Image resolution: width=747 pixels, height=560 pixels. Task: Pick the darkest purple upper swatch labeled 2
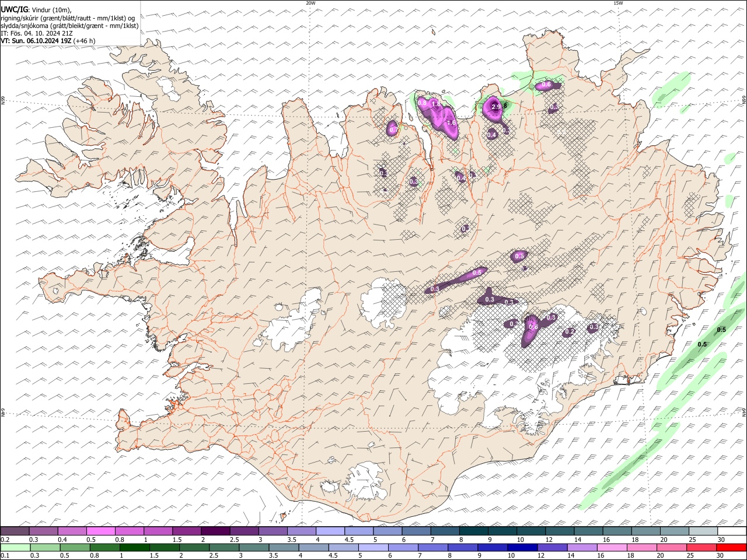(215, 531)
